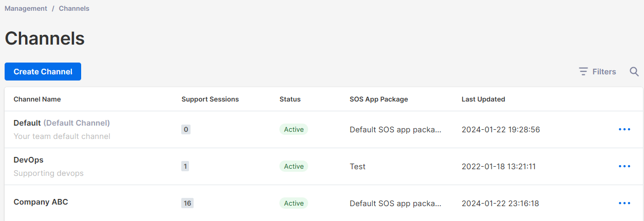The height and width of the screenshot is (221, 644).
Task: Click timestamp 2024-01-22 23:16:18
Action: point(500,204)
